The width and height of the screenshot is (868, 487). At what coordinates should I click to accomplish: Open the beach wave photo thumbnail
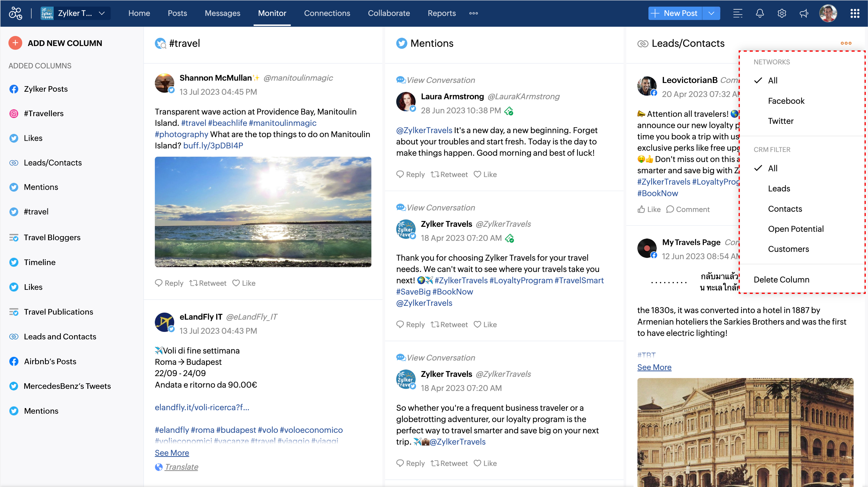coord(263,212)
